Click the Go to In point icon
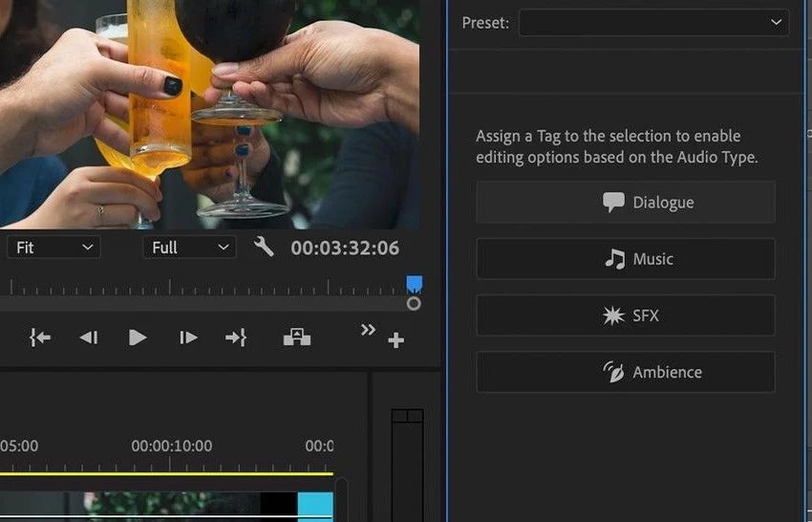Screen dimensions: 812x522 tap(40, 337)
